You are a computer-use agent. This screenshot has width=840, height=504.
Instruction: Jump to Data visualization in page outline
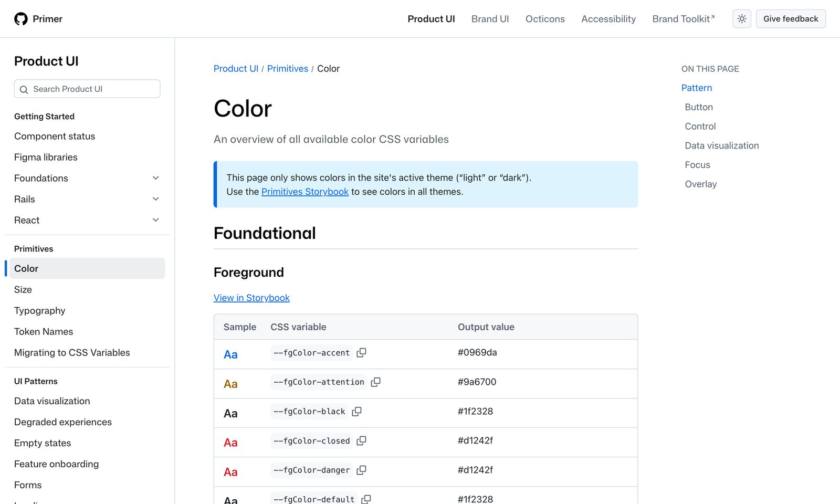coord(722,145)
